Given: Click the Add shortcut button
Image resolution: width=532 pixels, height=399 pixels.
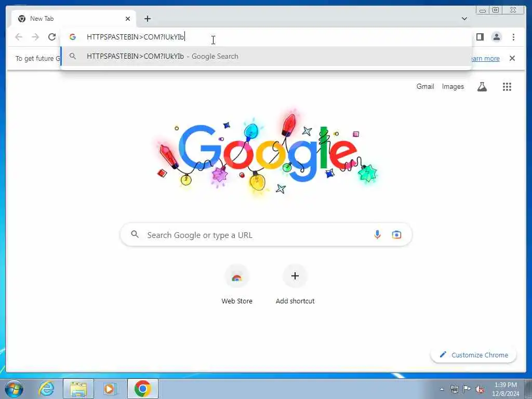Looking at the screenshot, I should 295,284.
